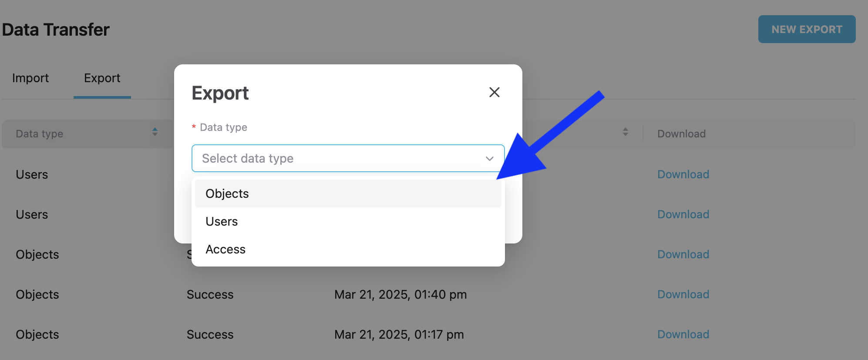Sort using arrows next to Download column

[x=626, y=132]
